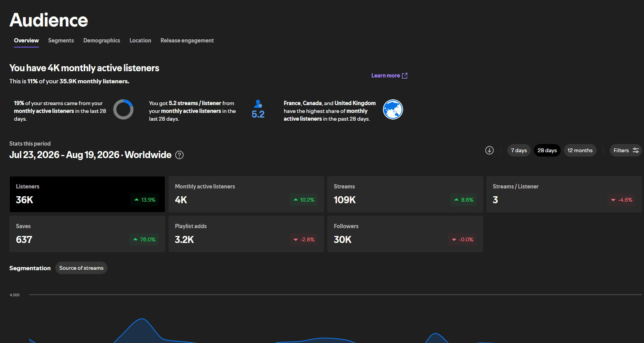Image resolution: width=644 pixels, height=343 pixels.
Task: Click the globe icon for top countries
Action: 393,109
